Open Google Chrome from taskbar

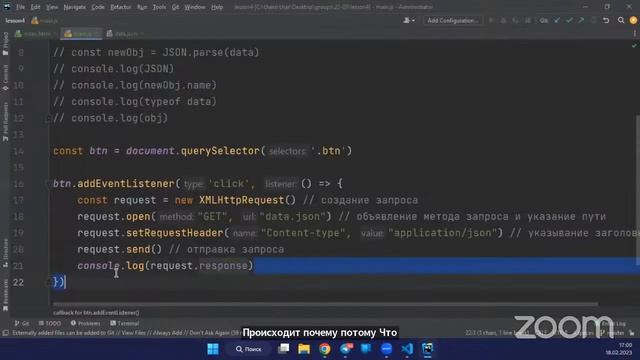tap(324, 349)
